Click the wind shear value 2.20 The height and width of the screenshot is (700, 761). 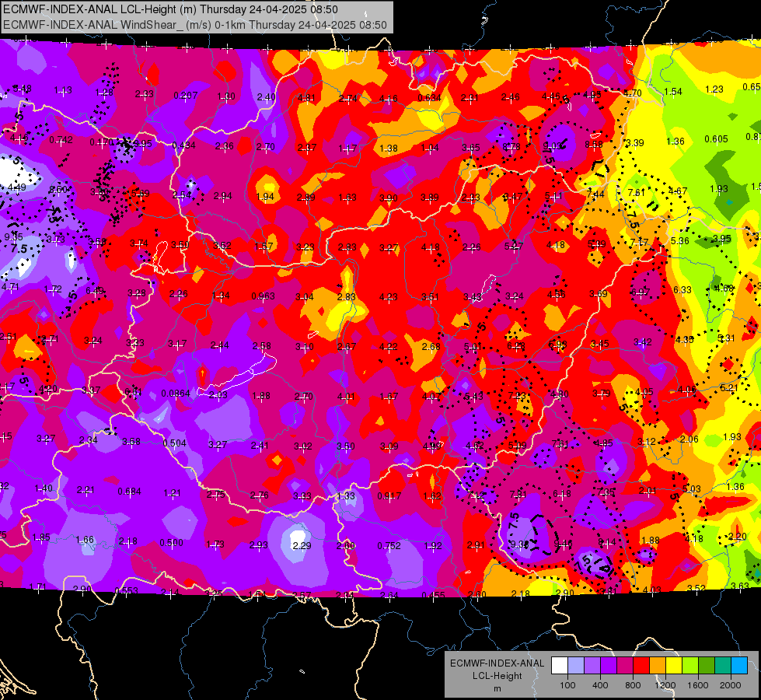tap(738, 537)
